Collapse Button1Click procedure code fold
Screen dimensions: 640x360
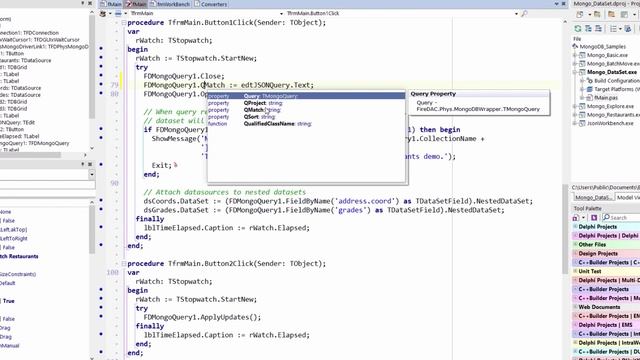(124, 23)
